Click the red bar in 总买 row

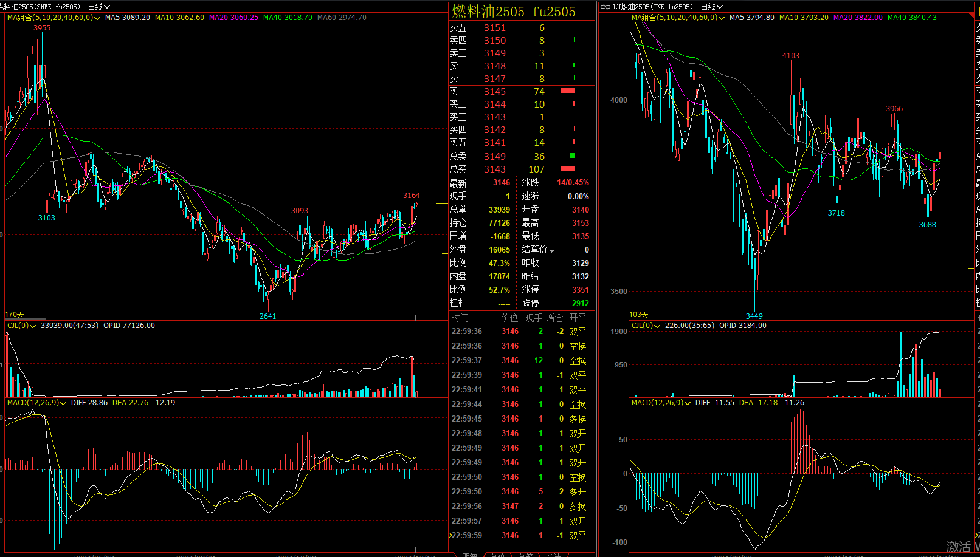click(567, 169)
